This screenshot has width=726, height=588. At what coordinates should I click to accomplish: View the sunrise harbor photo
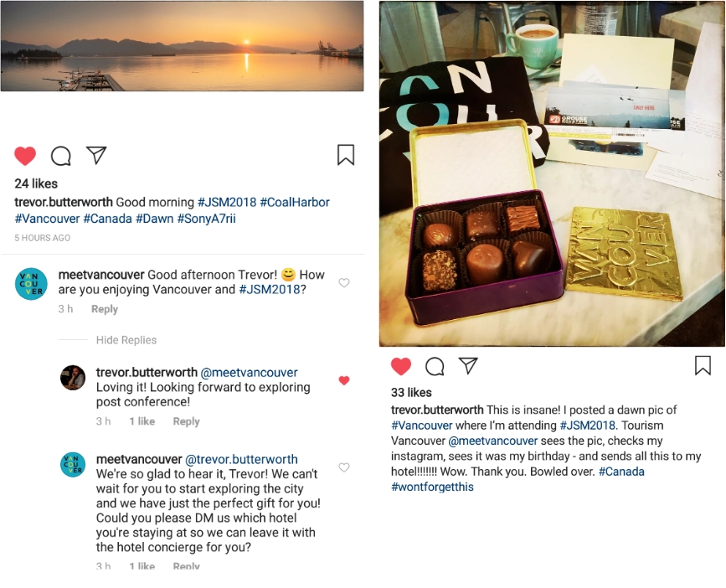click(182, 46)
